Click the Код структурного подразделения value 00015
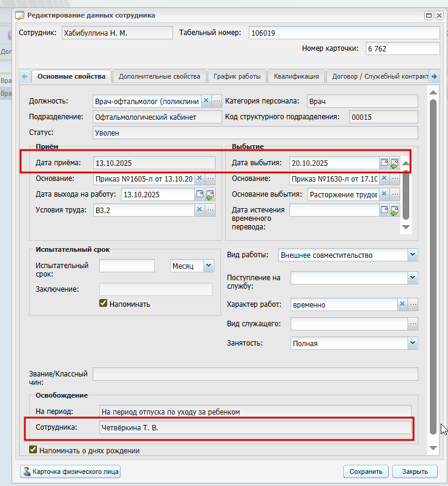This screenshot has width=448, height=486. 383,117
